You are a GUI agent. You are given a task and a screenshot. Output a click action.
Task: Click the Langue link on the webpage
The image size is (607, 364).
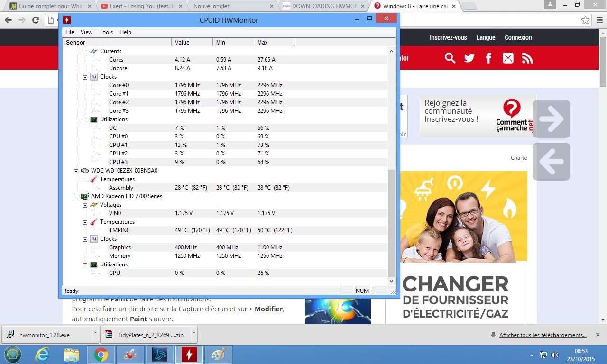486,37
